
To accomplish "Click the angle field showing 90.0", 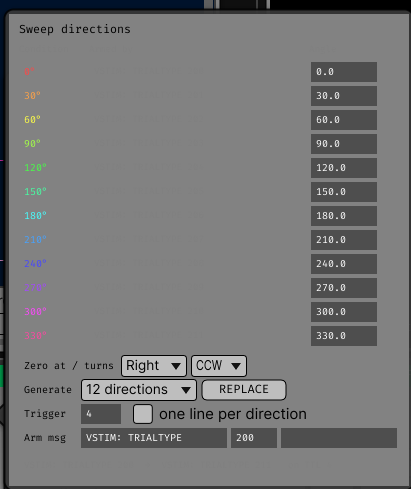I will coord(344,144).
